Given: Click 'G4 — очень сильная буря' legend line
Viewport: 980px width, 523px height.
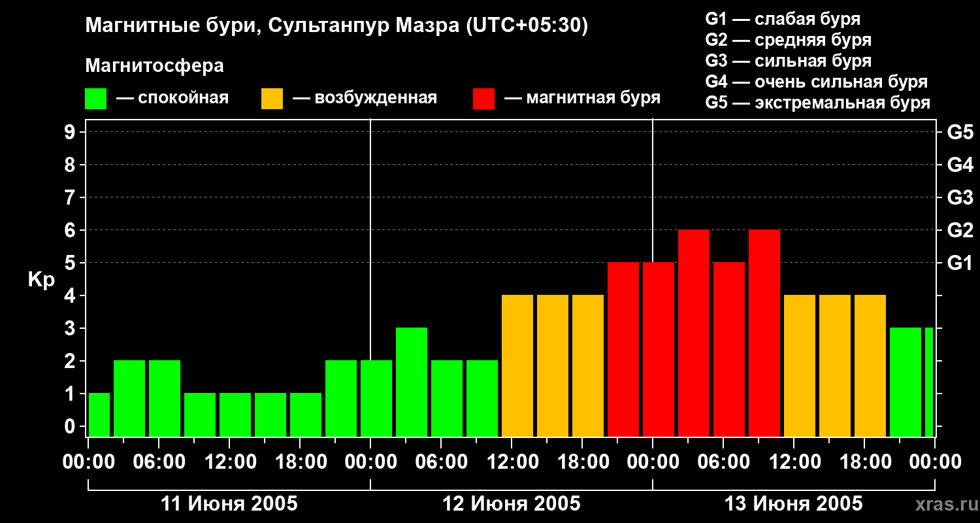Looking at the screenshot, I should [817, 82].
